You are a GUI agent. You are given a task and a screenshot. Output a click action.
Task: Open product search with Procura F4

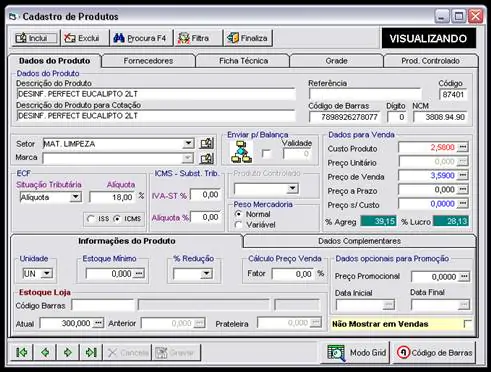point(142,38)
